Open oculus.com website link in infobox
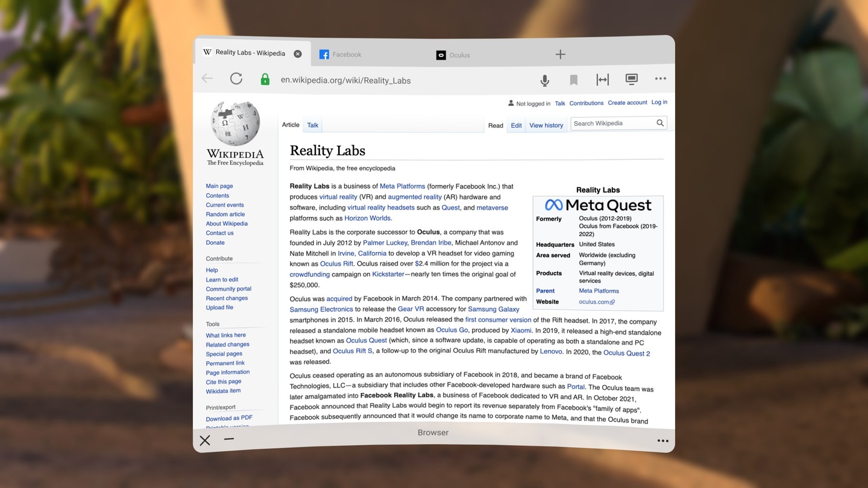The width and height of the screenshot is (868, 488). click(x=597, y=302)
